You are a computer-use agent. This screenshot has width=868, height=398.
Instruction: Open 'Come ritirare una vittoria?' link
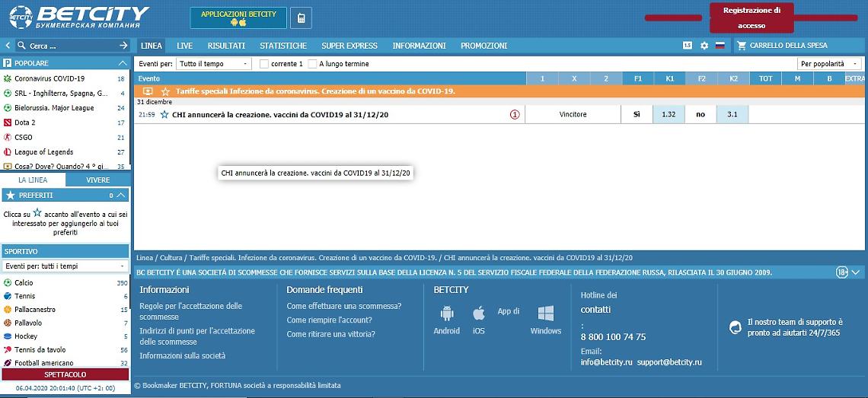[330, 334]
